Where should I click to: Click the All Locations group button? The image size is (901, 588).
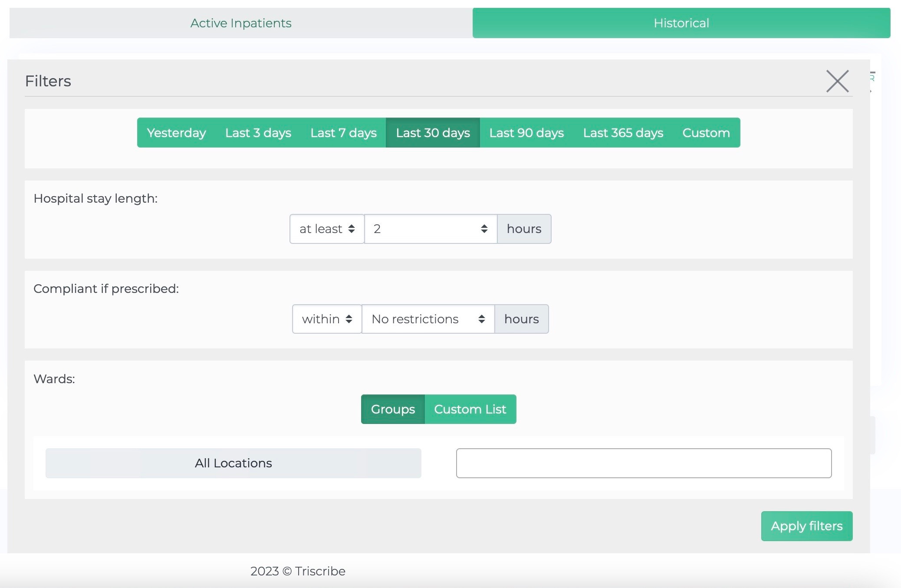coord(233,463)
